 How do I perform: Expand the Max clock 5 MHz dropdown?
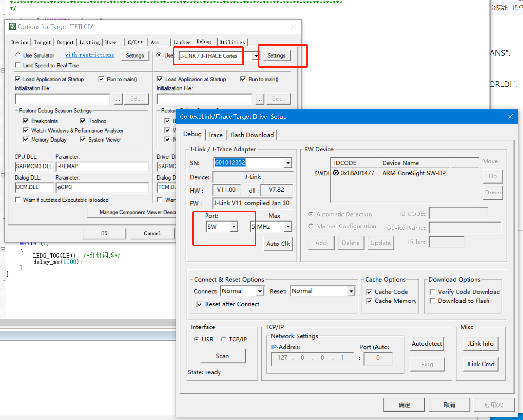click(x=288, y=226)
